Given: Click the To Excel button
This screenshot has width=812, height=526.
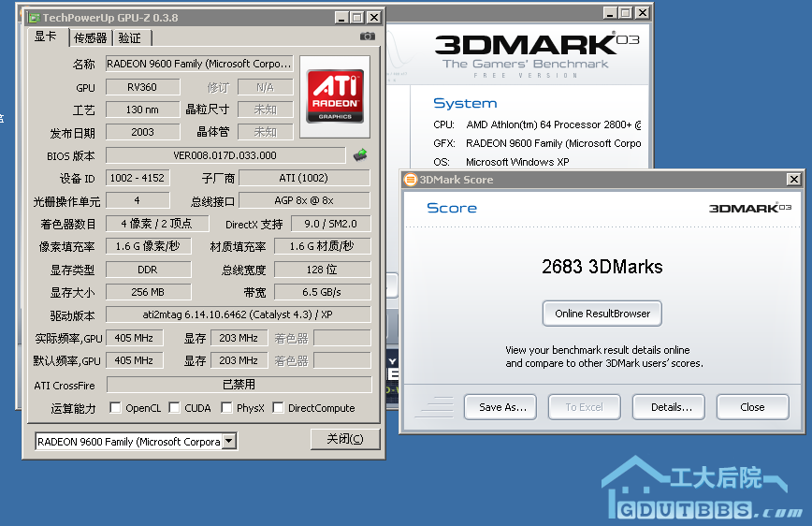Looking at the screenshot, I should click(584, 407).
